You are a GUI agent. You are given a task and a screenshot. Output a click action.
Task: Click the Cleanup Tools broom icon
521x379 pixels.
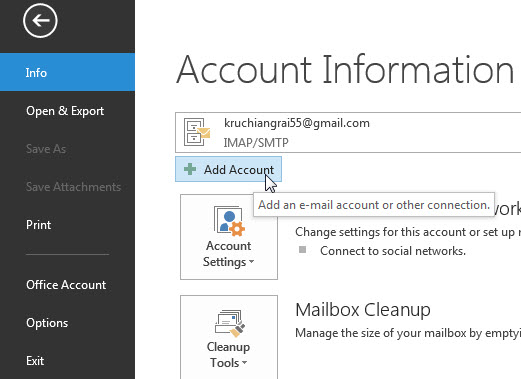(230, 323)
